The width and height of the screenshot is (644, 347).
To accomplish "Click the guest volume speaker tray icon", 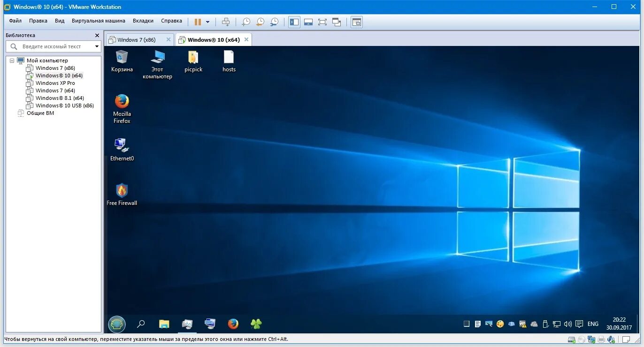I will pyautogui.click(x=568, y=324).
